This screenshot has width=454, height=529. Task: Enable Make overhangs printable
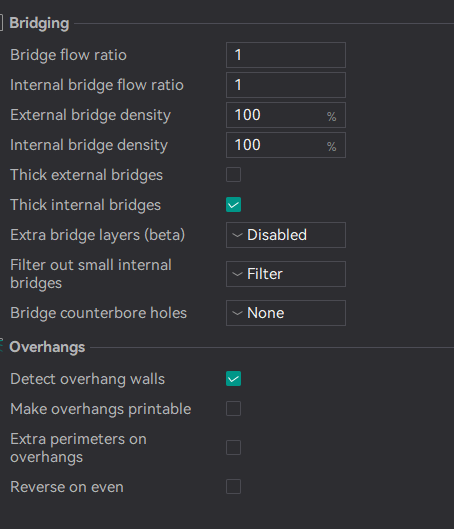point(233,409)
